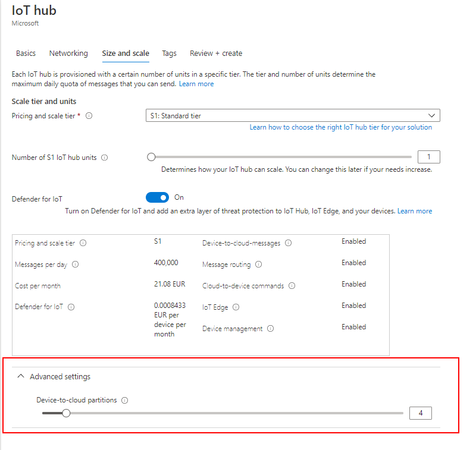Open the Cloud-to-device commands info icon
Image resolution: width=476 pixels, height=450 pixels.
(x=292, y=284)
